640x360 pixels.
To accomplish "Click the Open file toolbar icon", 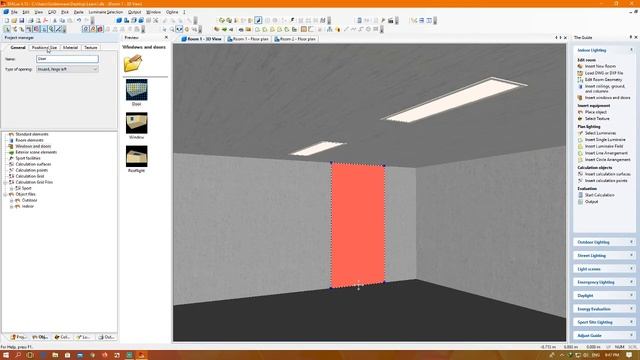I will click(14, 20).
